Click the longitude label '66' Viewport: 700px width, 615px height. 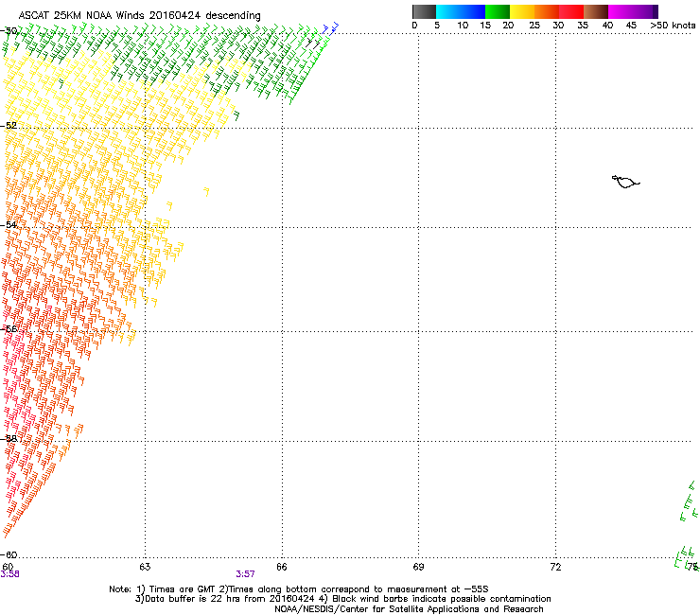pos(282,567)
